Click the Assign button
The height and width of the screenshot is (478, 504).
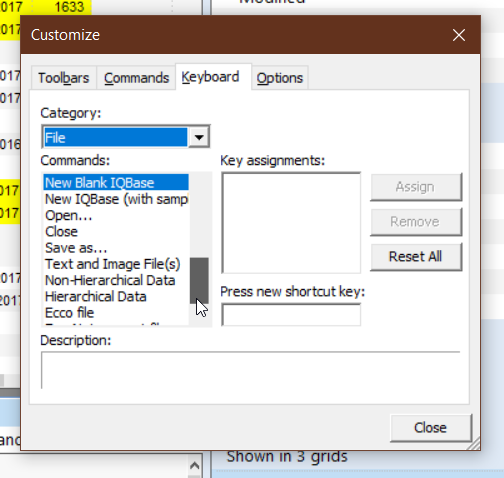pyautogui.click(x=416, y=187)
